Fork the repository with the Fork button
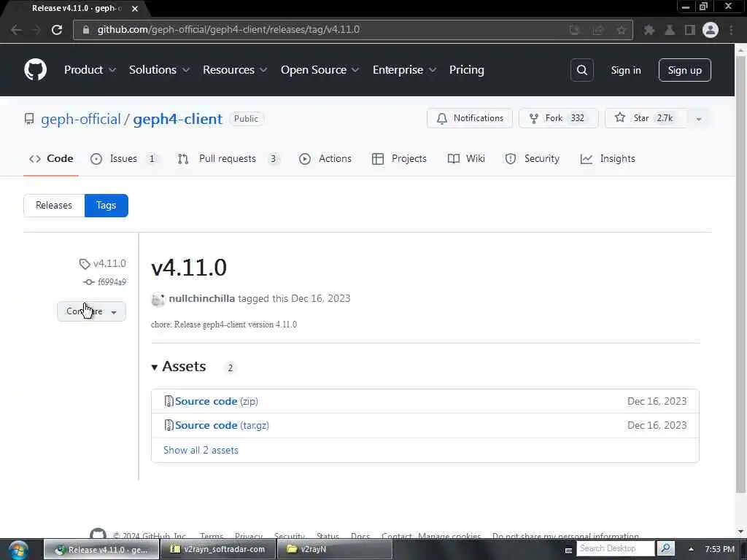 558,118
